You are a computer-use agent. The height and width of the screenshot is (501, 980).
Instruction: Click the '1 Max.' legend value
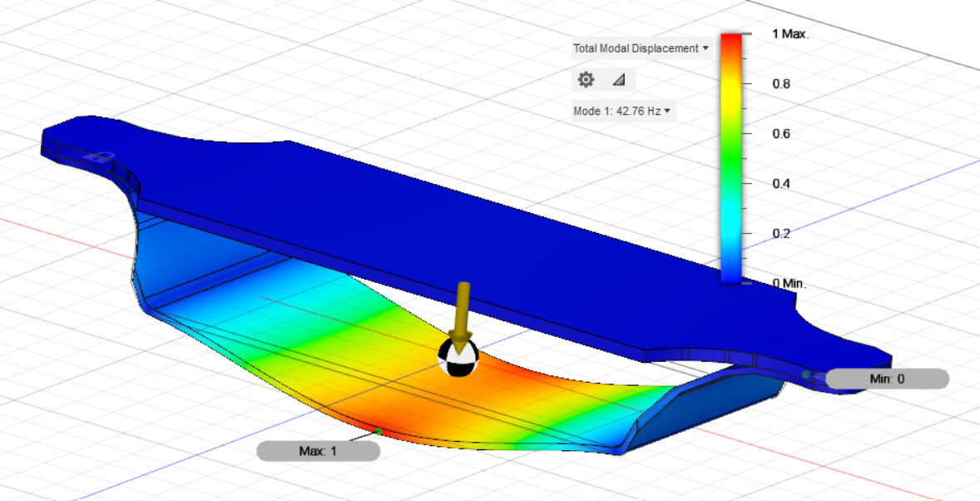point(790,34)
